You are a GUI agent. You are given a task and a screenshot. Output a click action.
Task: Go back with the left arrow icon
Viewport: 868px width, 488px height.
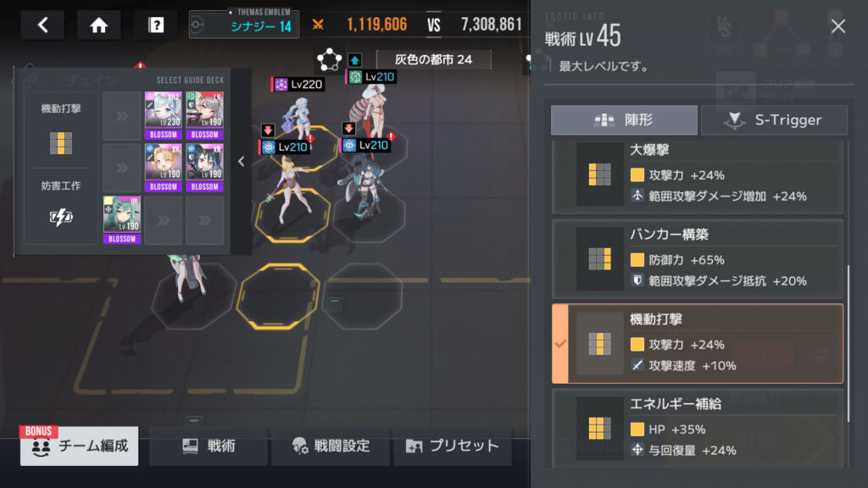(x=42, y=25)
